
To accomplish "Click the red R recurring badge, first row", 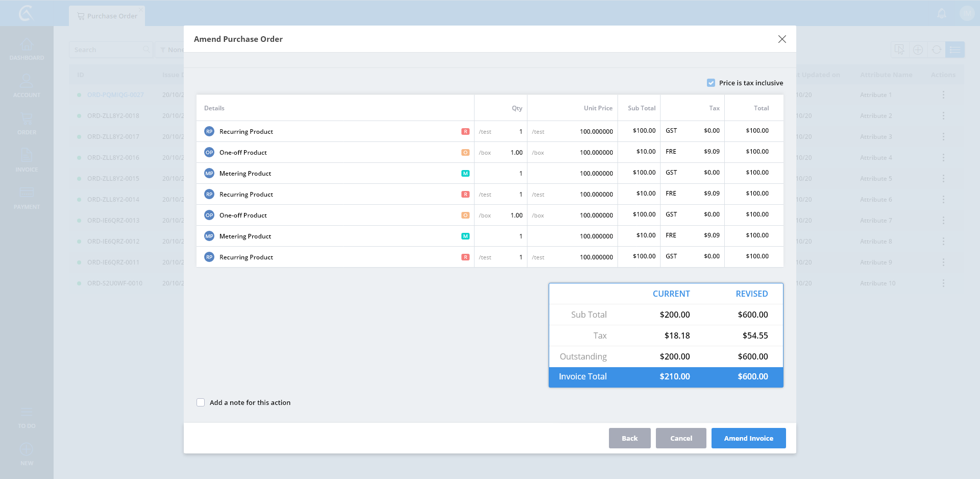I will pyautogui.click(x=465, y=132).
